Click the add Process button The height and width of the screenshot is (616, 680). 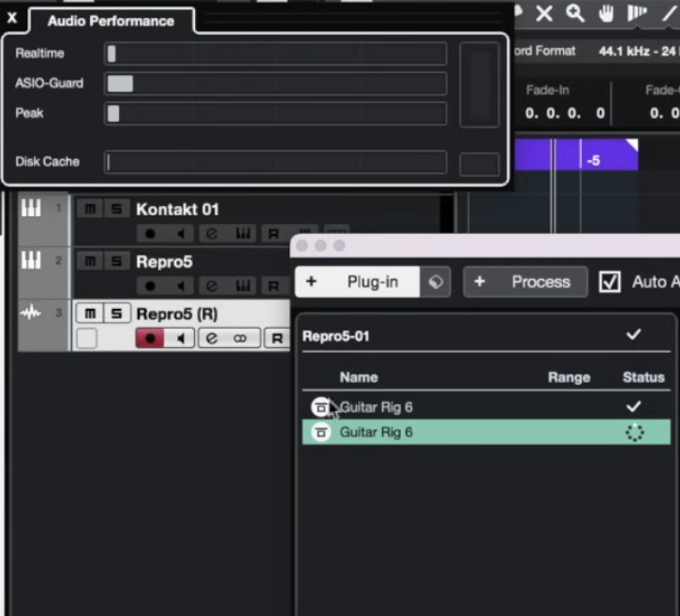(525, 282)
